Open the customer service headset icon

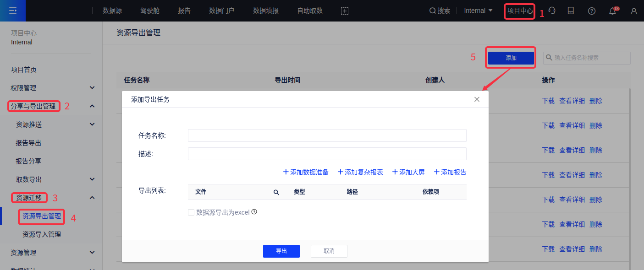point(552,11)
